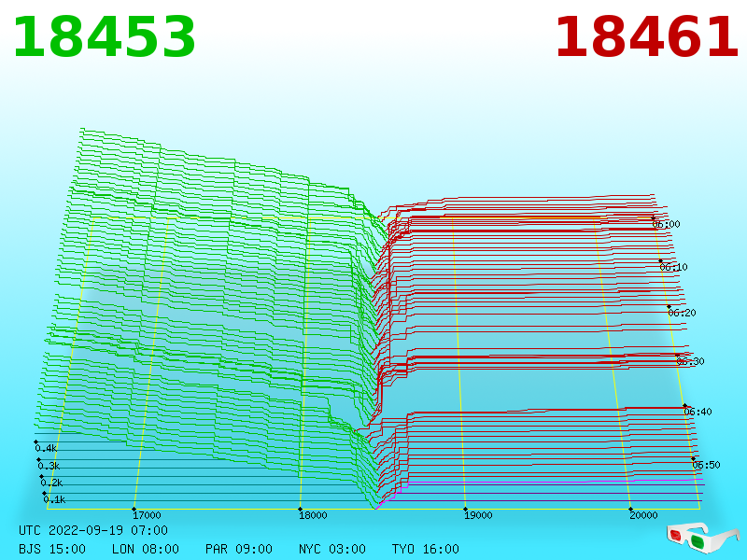This screenshot has height=560, width=747.
Task: Select the 19000 price axis label
Action: coord(478,515)
